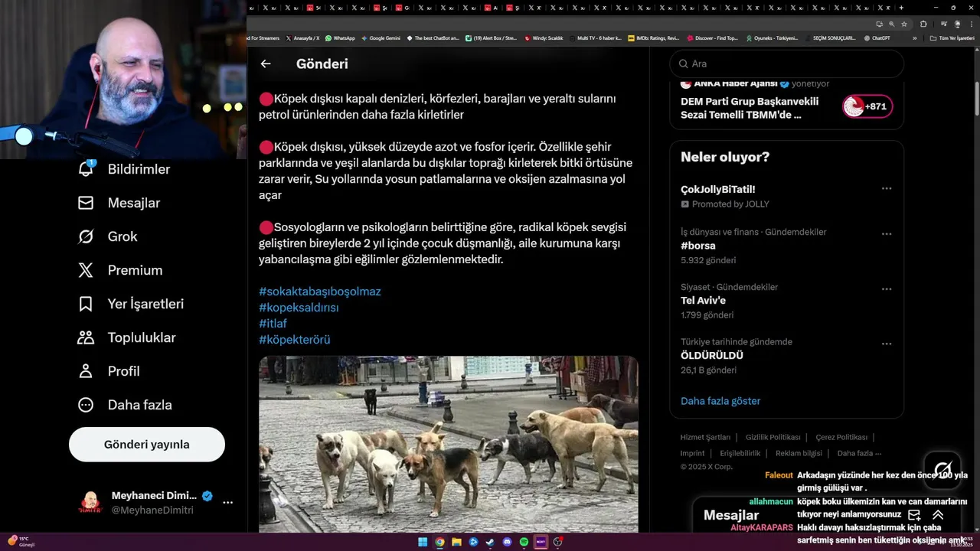This screenshot has height=551, width=980.
Task: Compose a new message in the Mesajlar drawer
Action: tap(914, 515)
